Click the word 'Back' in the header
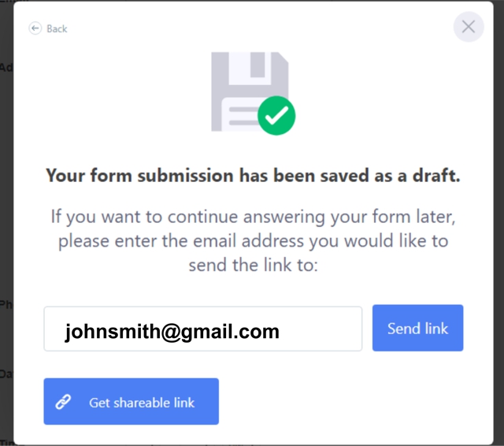The height and width of the screenshot is (446, 504). pos(57,28)
